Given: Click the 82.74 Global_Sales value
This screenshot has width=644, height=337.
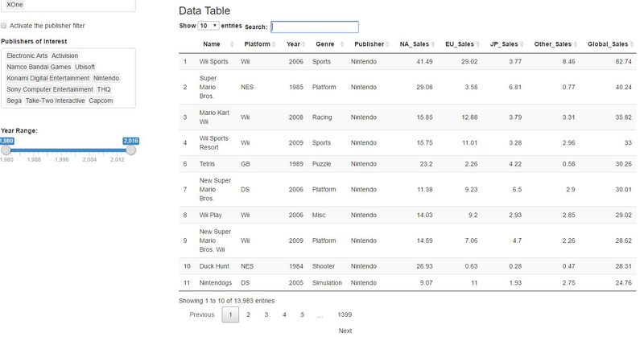Looking at the screenshot, I should point(623,62).
